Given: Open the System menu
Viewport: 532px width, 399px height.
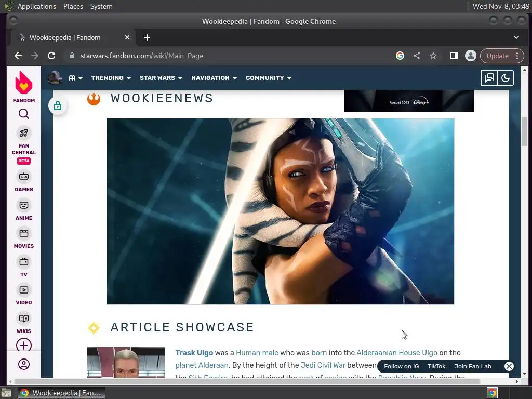Looking at the screenshot, I should point(101,6).
